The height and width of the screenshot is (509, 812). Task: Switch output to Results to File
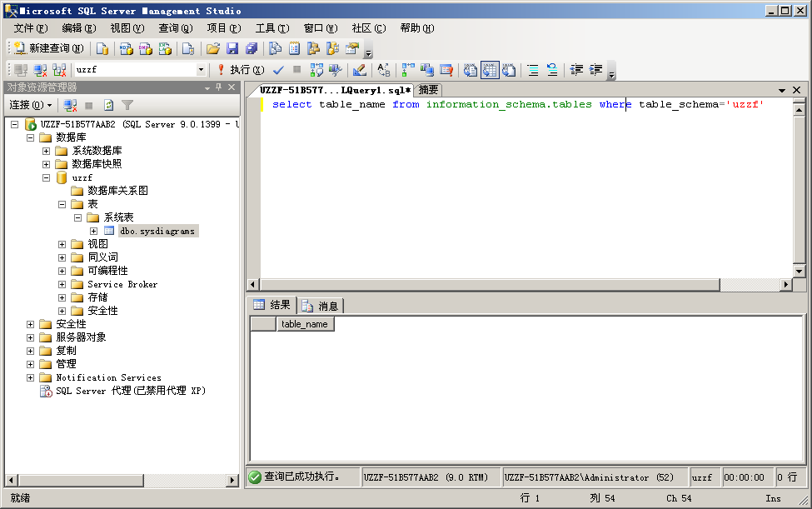509,70
